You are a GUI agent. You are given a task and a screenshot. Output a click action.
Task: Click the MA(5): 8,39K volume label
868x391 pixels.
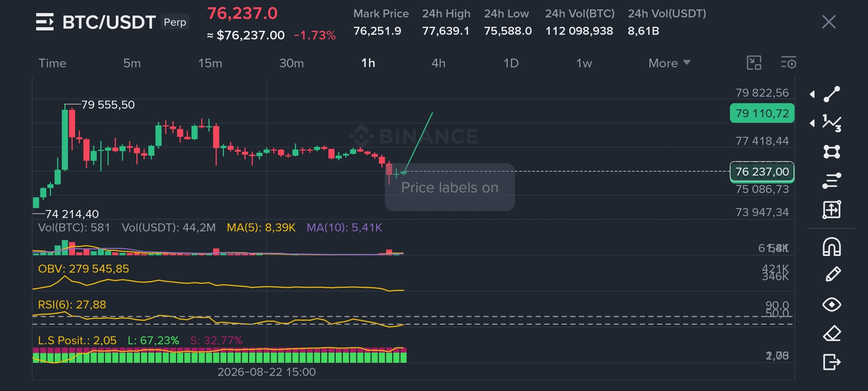click(261, 227)
